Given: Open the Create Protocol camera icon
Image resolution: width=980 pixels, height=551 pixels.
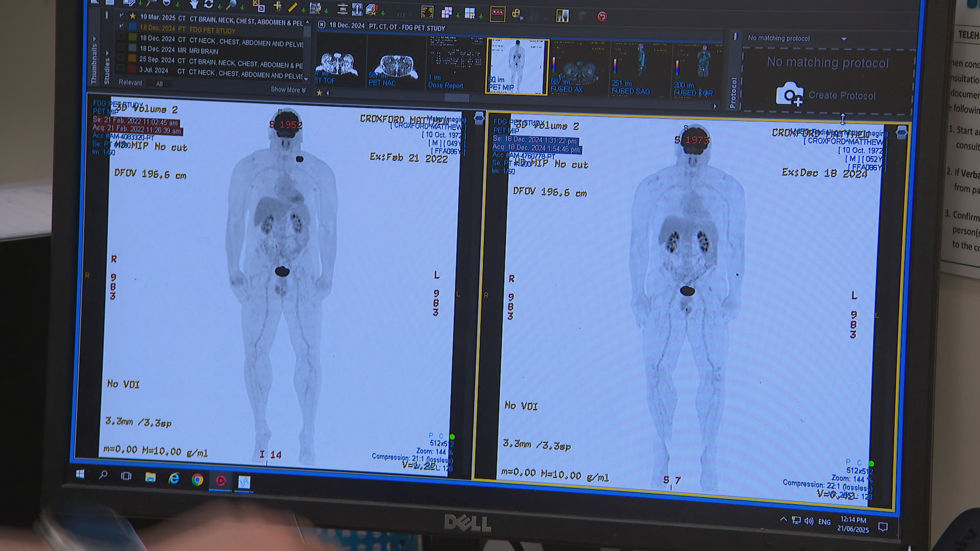Looking at the screenshot, I should (x=789, y=94).
